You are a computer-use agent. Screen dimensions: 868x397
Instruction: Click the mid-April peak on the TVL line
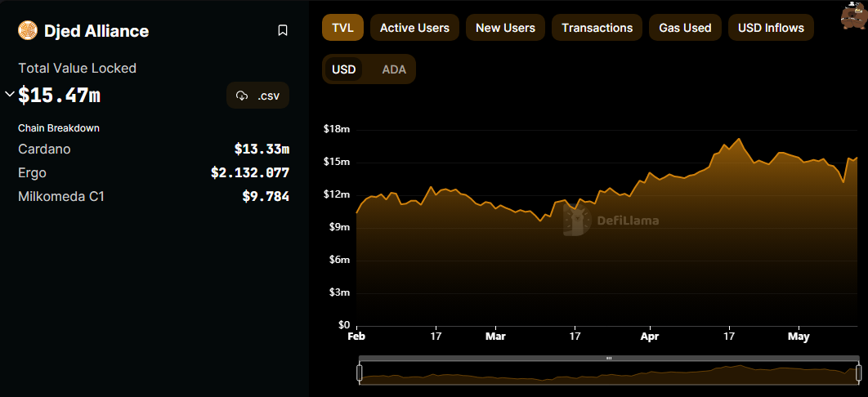[739, 139]
